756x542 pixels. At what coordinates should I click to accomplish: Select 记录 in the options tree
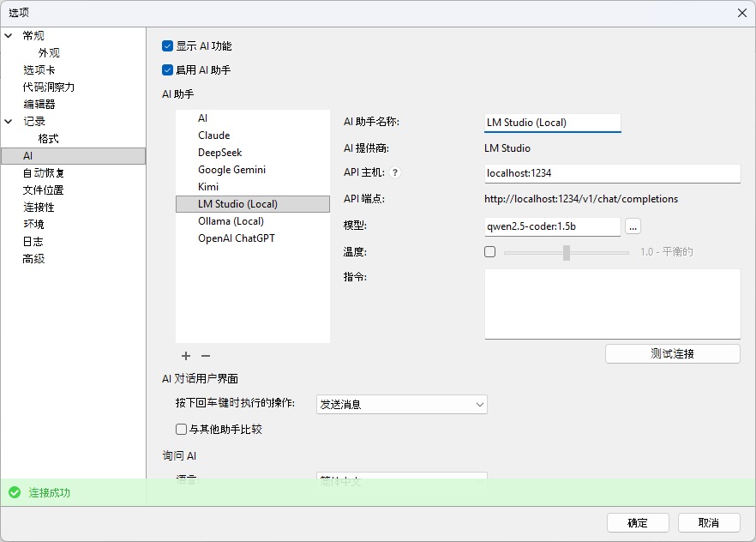(x=34, y=122)
